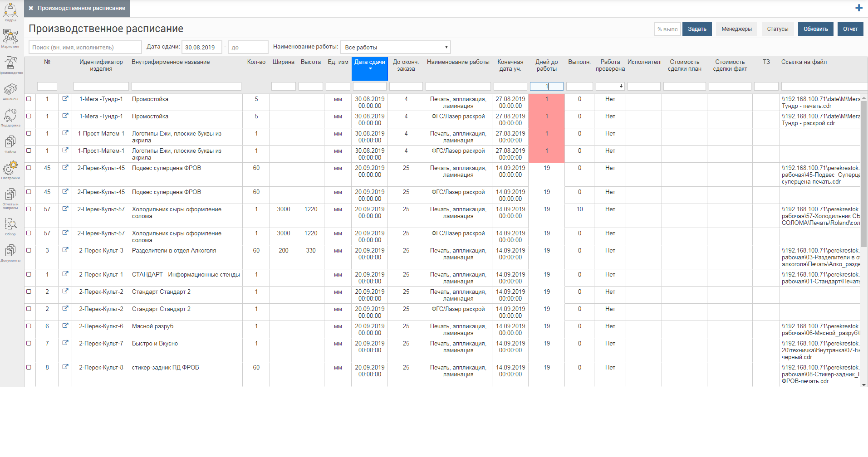Sort by the Дата сдачи column header
Screen dimensions: 868x457
[369, 63]
